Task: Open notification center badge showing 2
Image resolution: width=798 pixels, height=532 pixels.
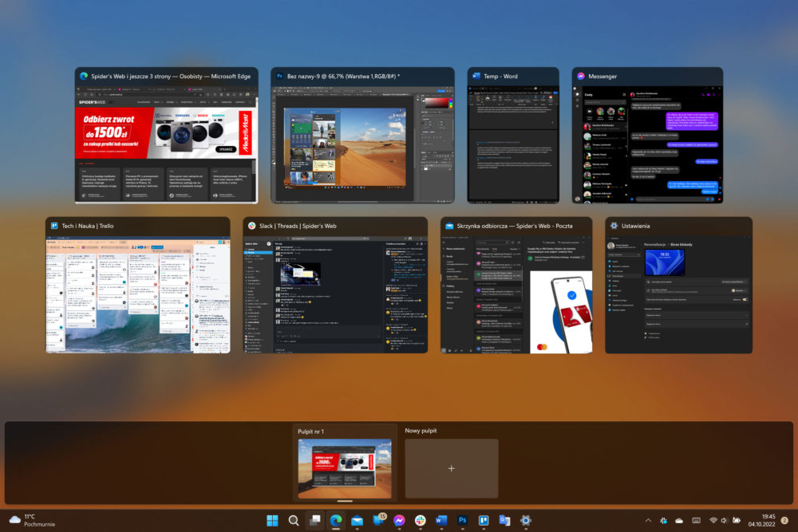Action: click(784, 520)
